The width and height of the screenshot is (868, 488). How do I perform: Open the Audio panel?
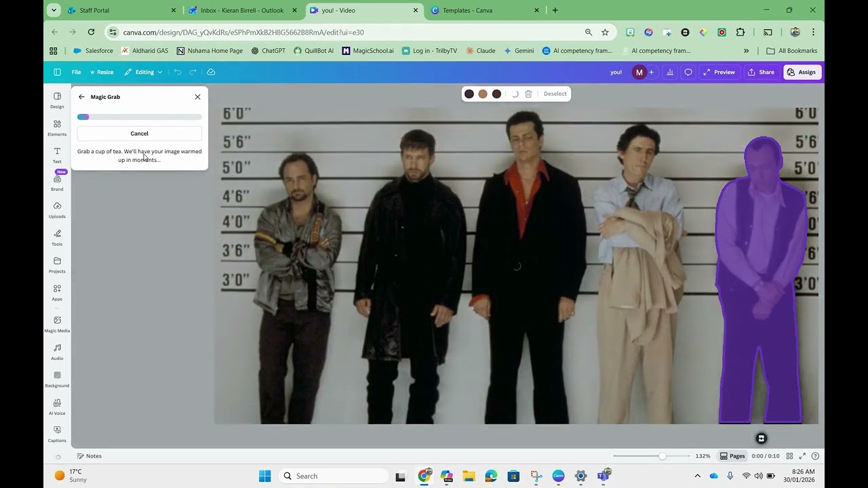[x=57, y=352]
